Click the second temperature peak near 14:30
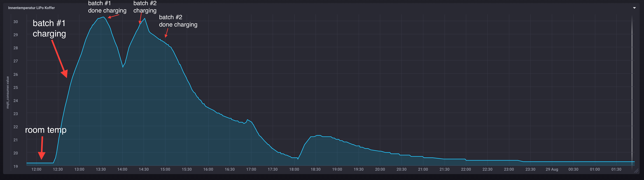The height and width of the screenshot is (180, 644). [145, 19]
